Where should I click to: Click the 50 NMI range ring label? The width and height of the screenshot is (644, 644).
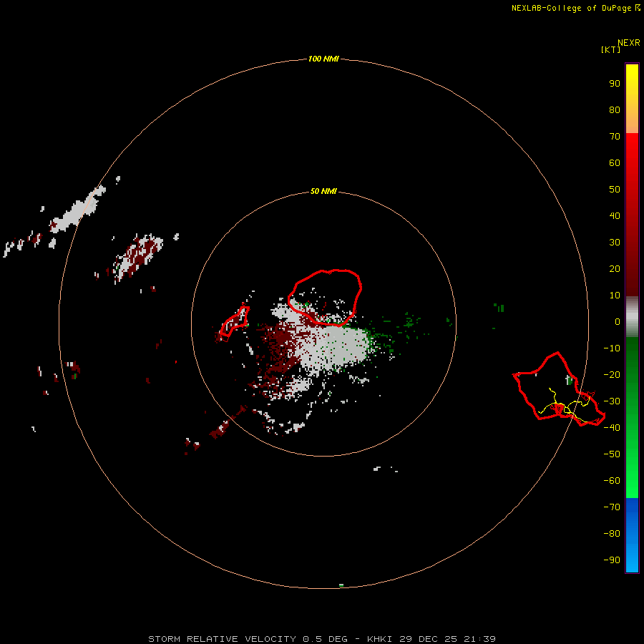(x=323, y=191)
